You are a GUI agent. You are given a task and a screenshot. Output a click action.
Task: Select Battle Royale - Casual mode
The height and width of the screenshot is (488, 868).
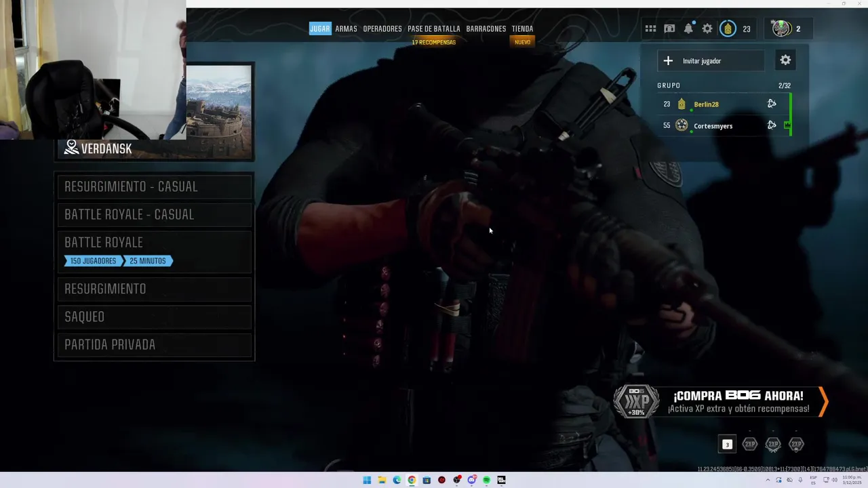[x=155, y=214]
